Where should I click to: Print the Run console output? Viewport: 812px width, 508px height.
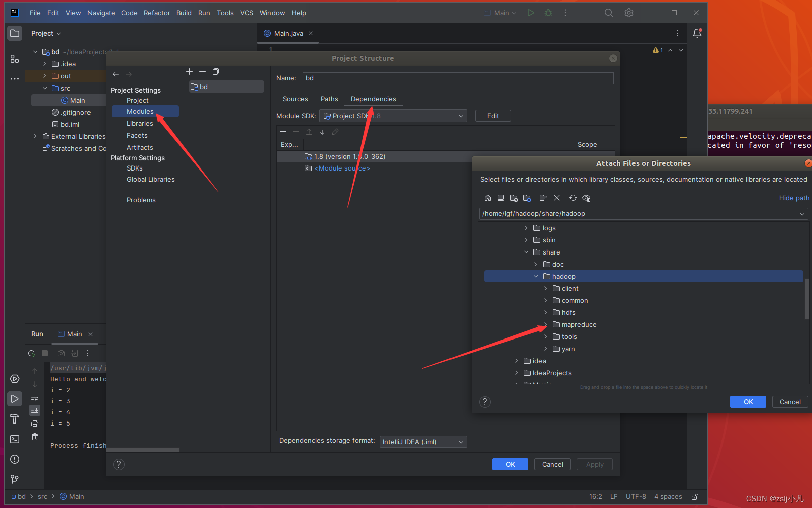(35, 424)
